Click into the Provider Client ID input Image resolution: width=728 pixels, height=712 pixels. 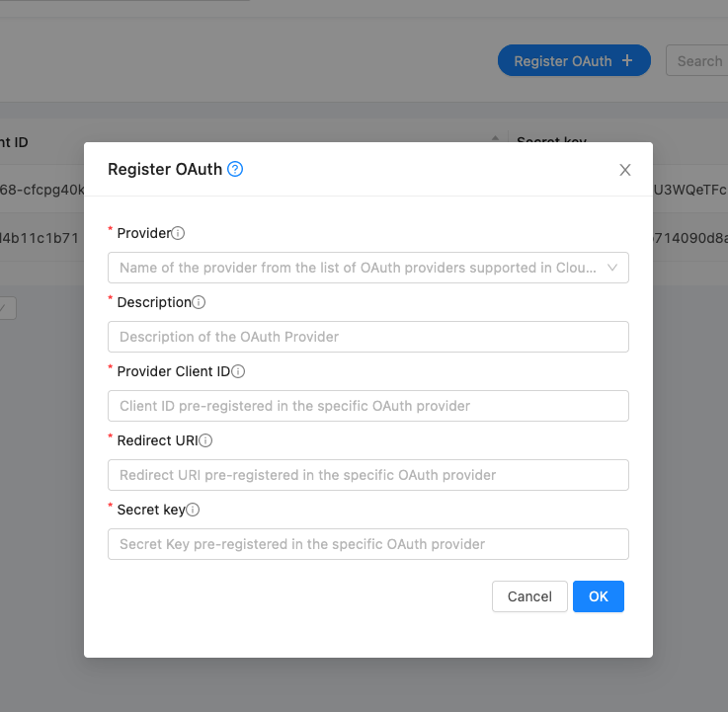coord(367,406)
